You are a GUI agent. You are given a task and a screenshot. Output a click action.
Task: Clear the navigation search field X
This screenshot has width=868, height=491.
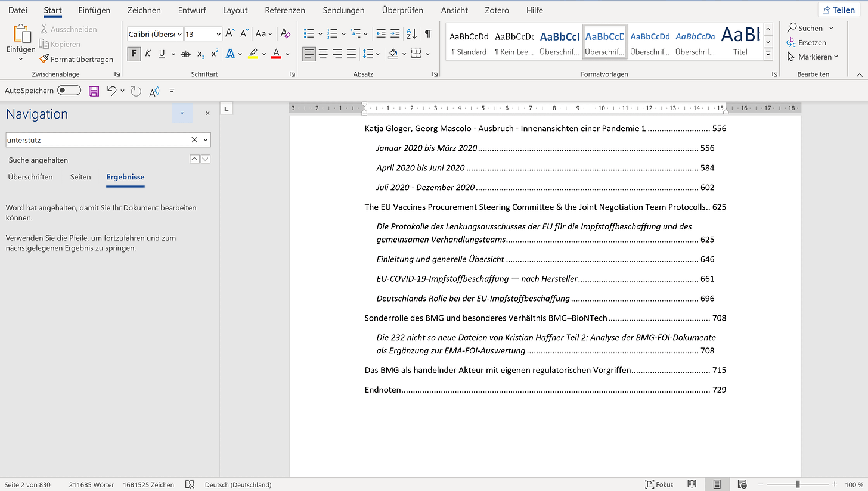pos(194,140)
